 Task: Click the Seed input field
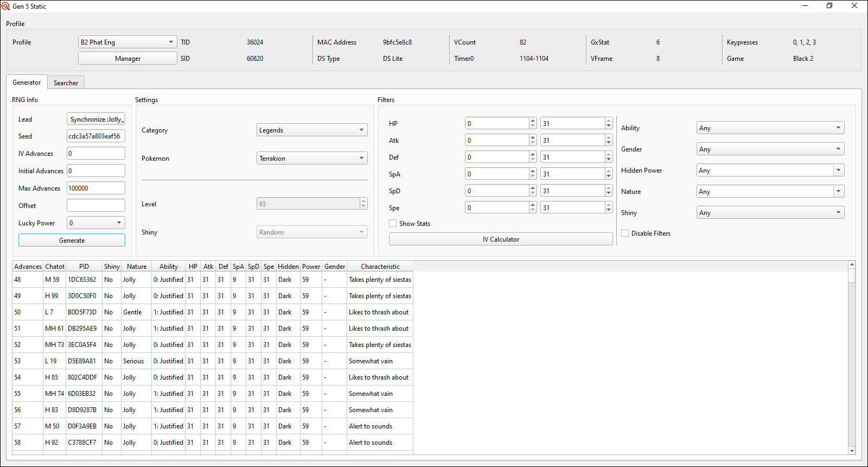[x=95, y=136]
